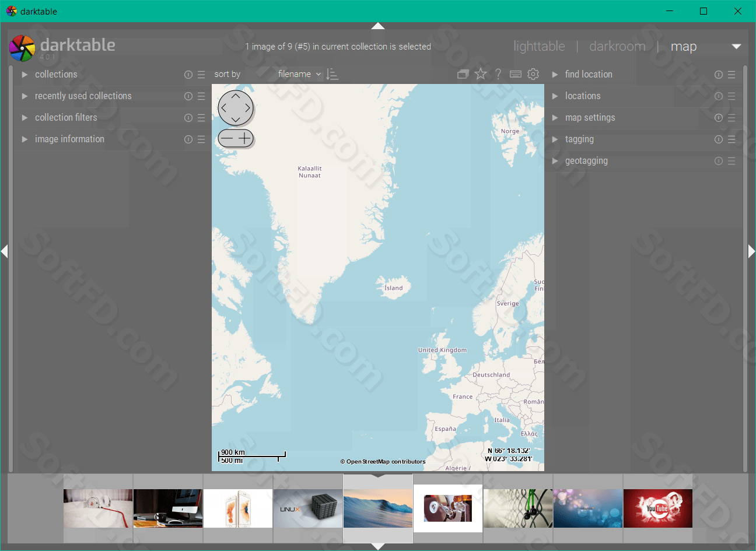Viewport: 756px width, 551px height.
Task: Reverse the sort order icon
Action: point(332,74)
